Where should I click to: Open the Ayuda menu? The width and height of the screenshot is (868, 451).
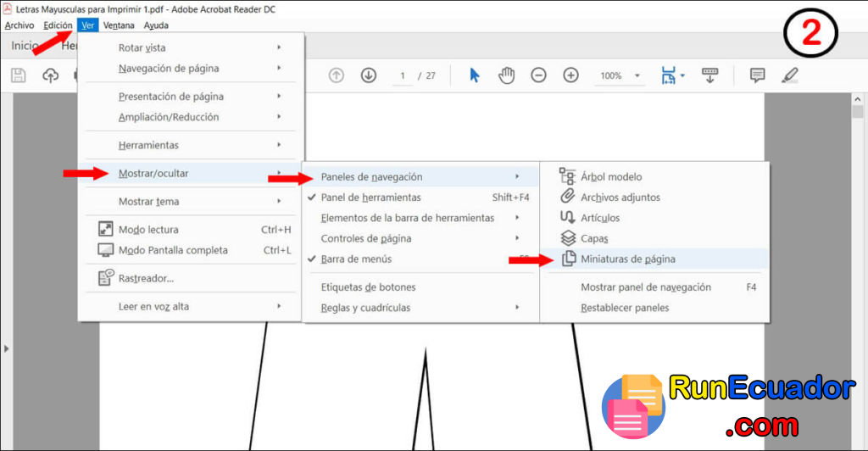pyautogui.click(x=156, y=25)
